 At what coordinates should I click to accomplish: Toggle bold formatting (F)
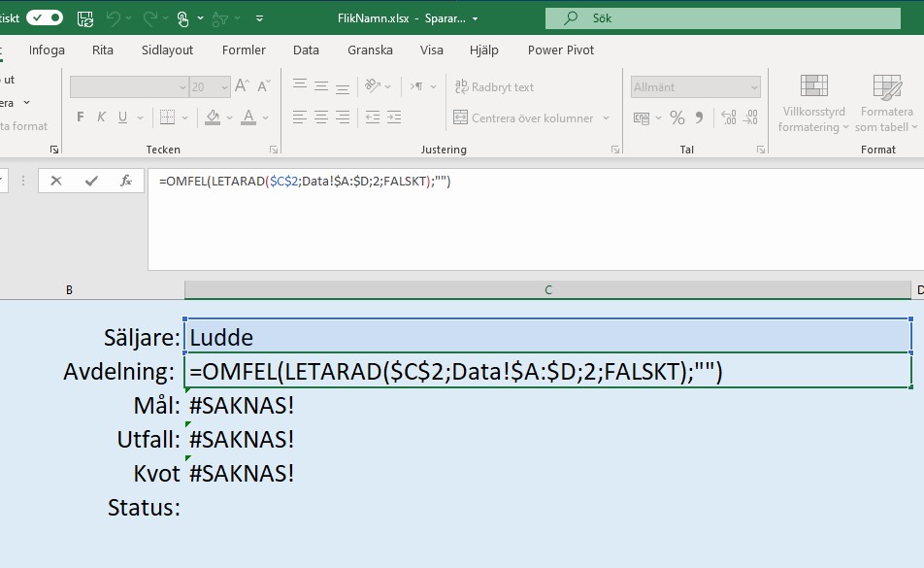[x=80, y=117]
